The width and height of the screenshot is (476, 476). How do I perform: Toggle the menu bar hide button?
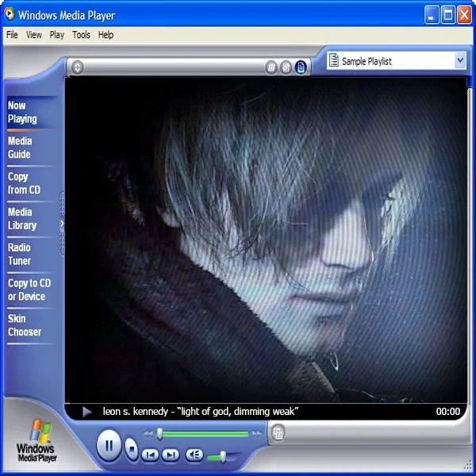click(x=77, y=67)
